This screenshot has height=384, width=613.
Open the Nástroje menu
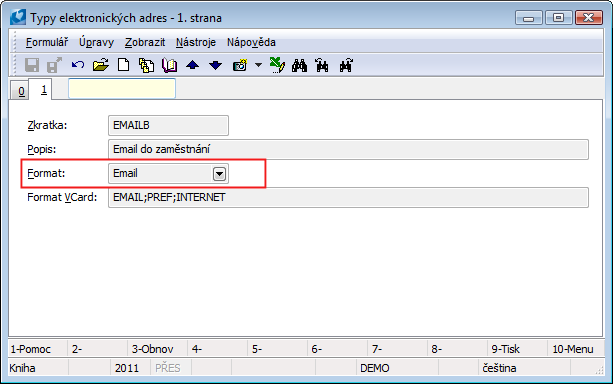(x=196, y=42)
